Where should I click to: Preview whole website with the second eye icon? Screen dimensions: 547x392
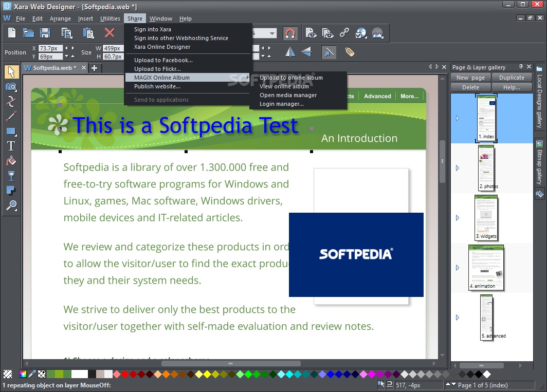[327, 33]
